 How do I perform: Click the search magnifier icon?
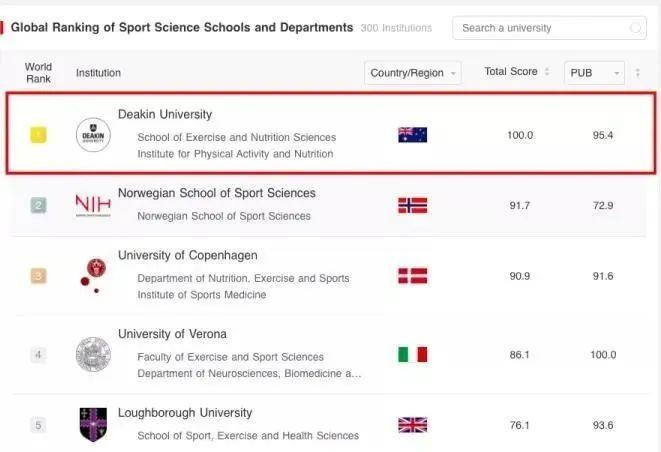click(x=636, y=28)
